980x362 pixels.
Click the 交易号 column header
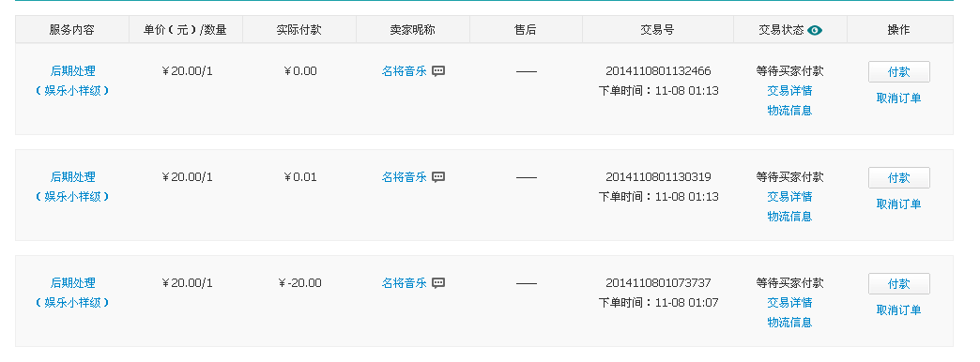pyautogui.click(x=657, y=29)
